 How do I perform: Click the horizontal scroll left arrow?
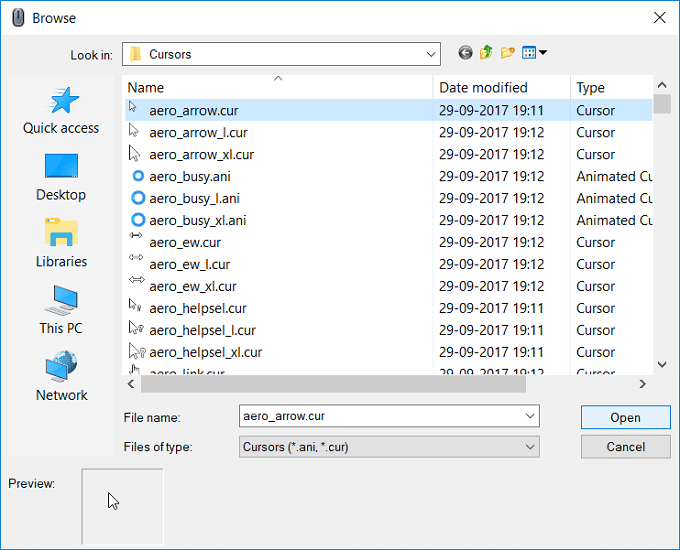[131, 384]
